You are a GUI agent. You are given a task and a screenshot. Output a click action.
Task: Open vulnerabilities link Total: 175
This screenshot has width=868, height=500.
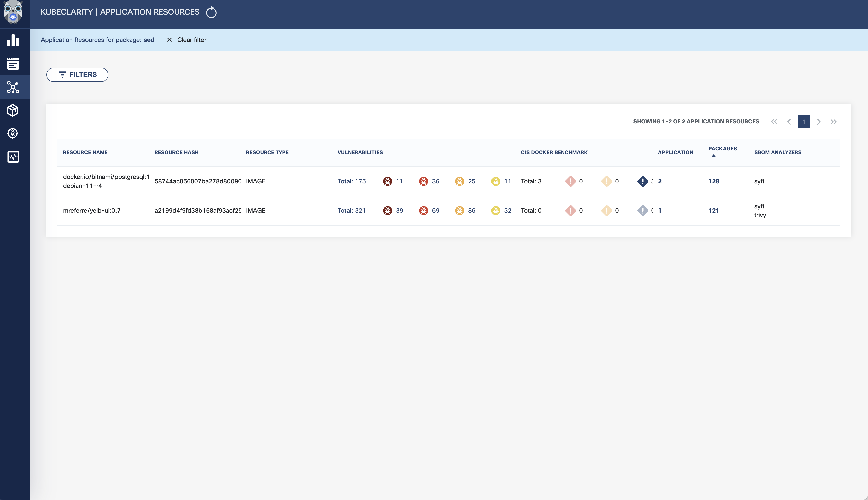tap(352, 181)
